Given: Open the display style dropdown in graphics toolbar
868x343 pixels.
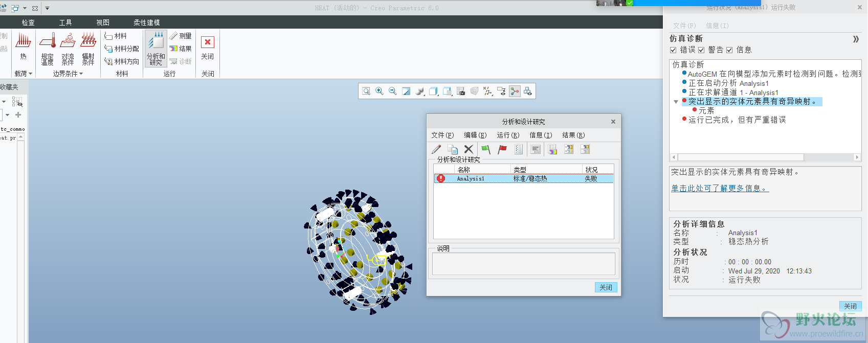Looking at the screenshot, I should (433, 91).
